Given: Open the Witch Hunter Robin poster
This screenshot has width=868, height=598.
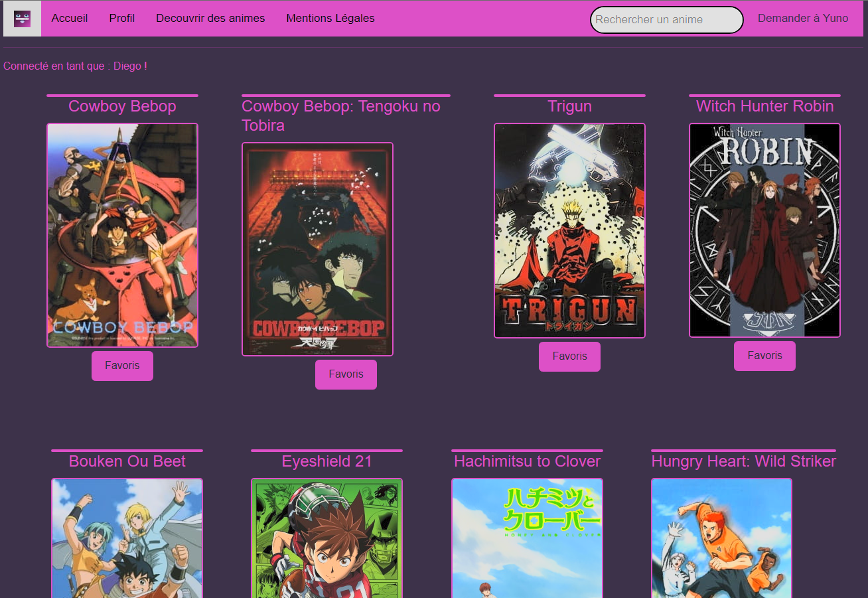Looking at the screenshot, I should (x=764, y=230).
